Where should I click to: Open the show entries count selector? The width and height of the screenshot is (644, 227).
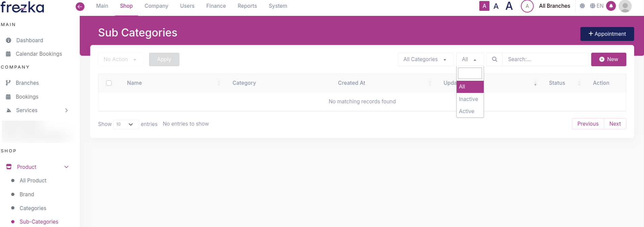(x=126, y=124)
